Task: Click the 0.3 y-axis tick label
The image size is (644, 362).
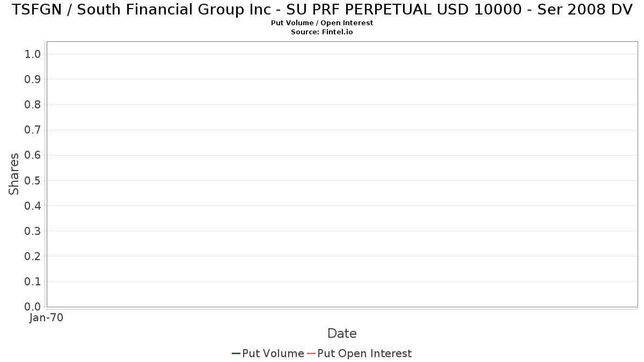Action: (33, 231)
